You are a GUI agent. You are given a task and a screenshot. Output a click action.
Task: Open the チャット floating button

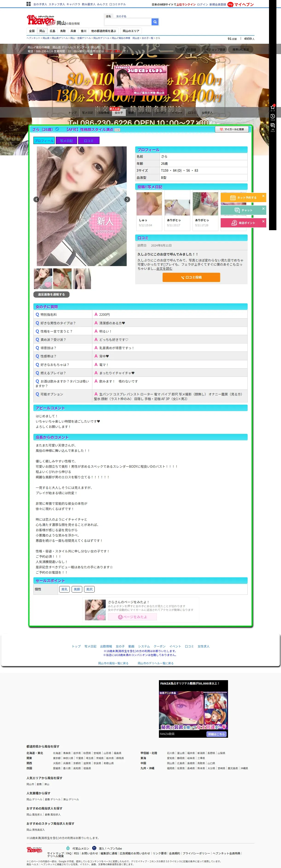243,210
